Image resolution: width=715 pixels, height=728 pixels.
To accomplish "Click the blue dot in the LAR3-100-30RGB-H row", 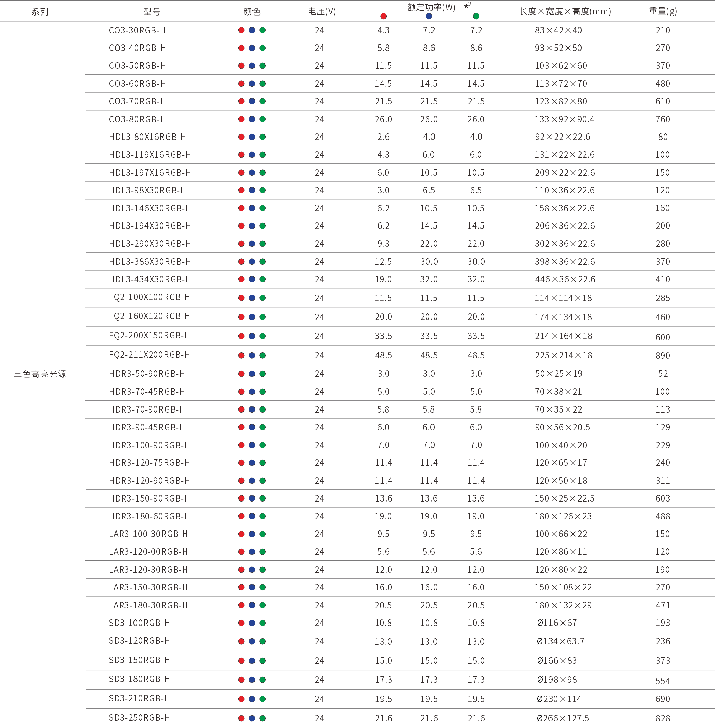I will 252,534.
